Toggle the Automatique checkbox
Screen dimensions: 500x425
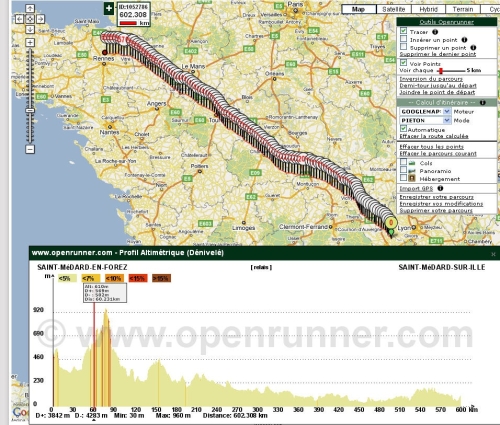403,128
